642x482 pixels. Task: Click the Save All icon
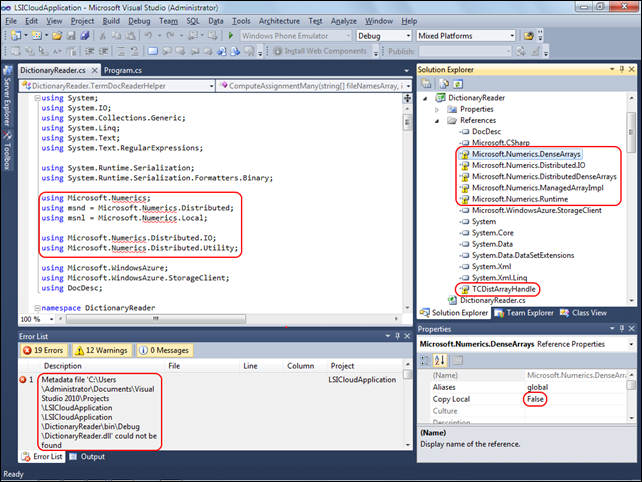[85, 36]
